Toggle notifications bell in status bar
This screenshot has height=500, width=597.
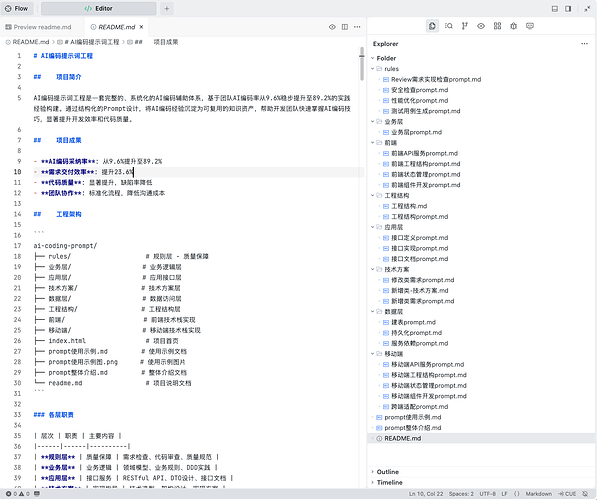tap(586, 494)
